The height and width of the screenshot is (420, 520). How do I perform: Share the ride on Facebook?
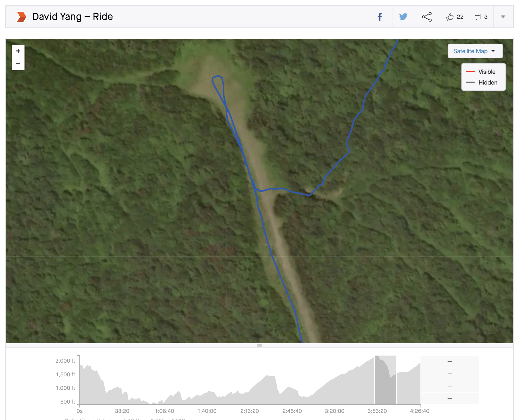coord(380,17)
